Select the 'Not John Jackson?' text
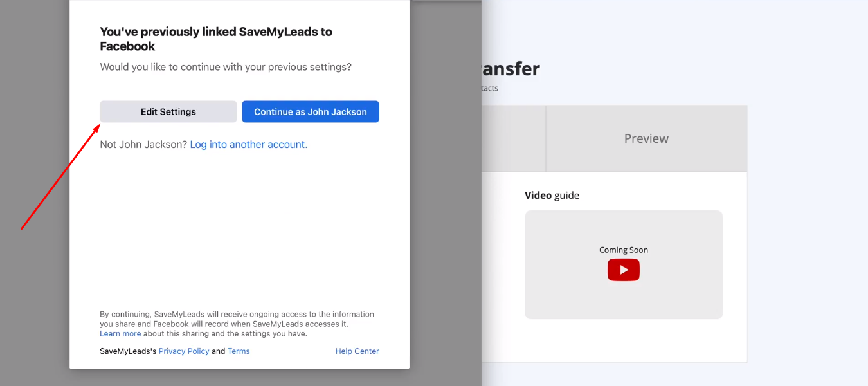868x386 pixels. [143, 145]
